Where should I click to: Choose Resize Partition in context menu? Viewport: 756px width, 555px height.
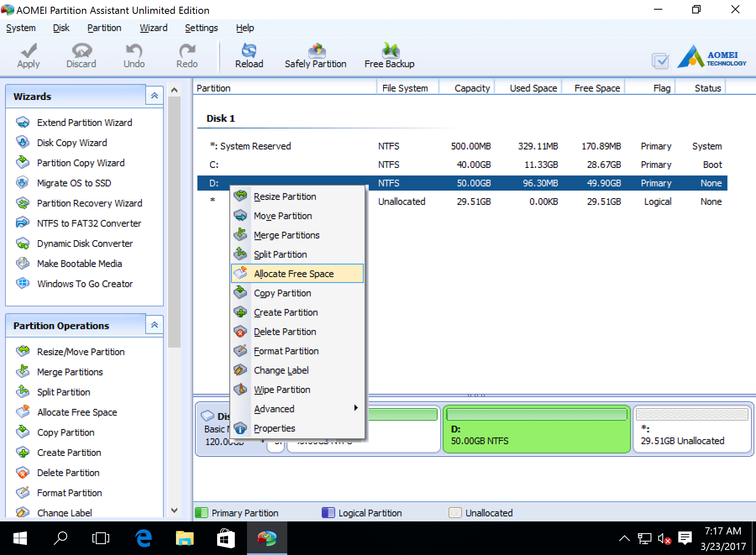click(x=297, y=196)
